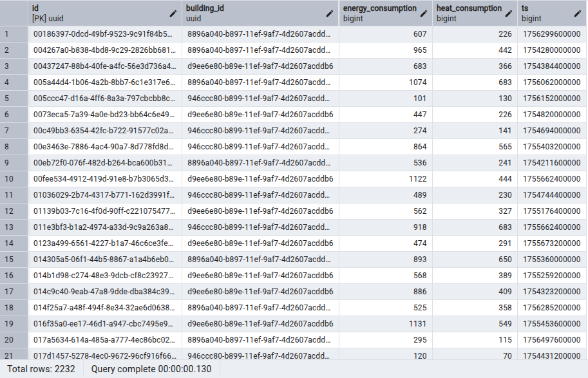Click the Query complete status text
588x378 pixels.
point(152,369)
